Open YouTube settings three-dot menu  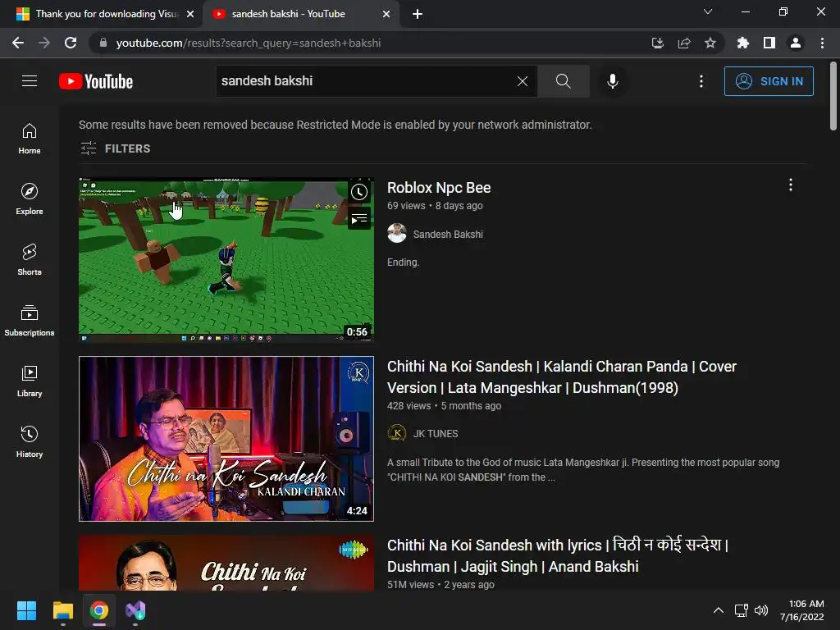coord(701,81)
